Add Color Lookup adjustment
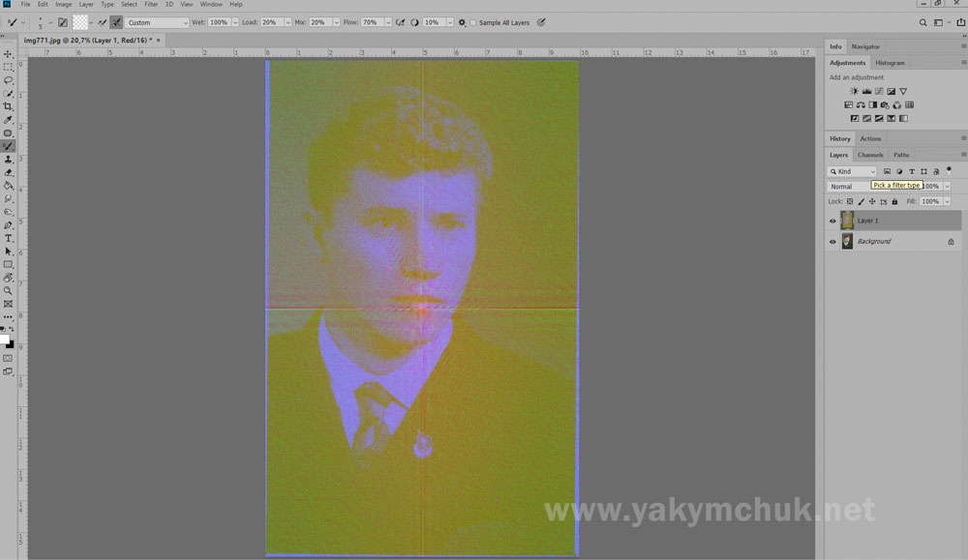The width and height of the screenshot is (968, 560). coord(909,104)
